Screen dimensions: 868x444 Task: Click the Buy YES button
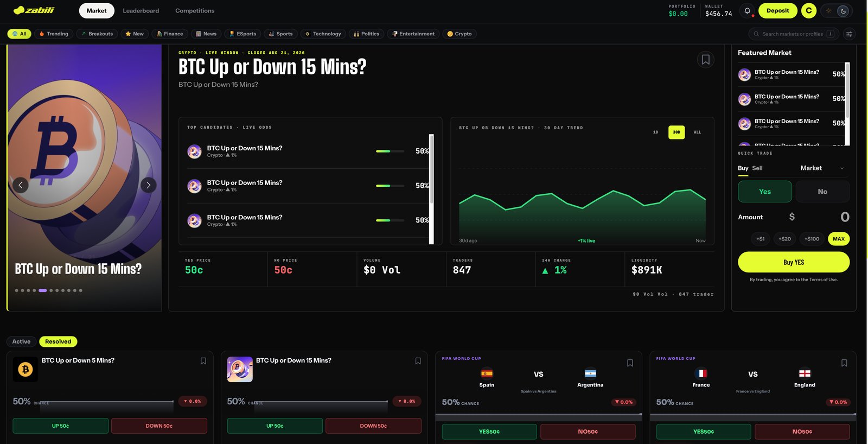(794, 262)
